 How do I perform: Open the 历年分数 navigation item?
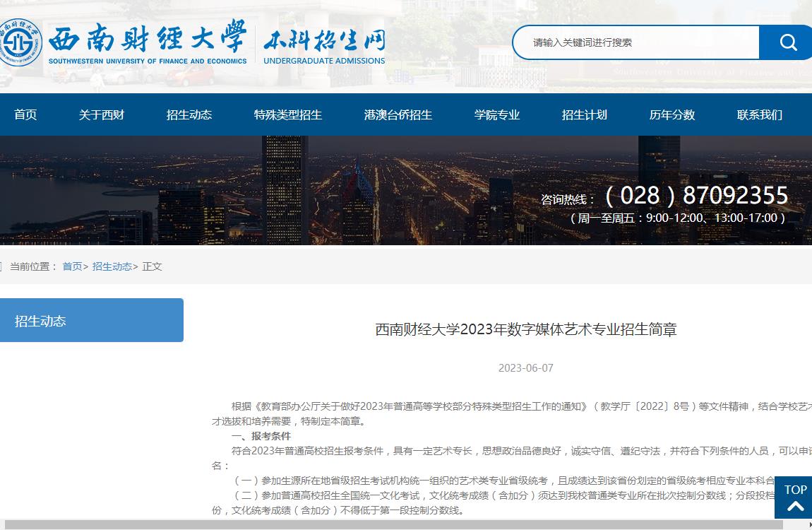[x=672, y=114]
